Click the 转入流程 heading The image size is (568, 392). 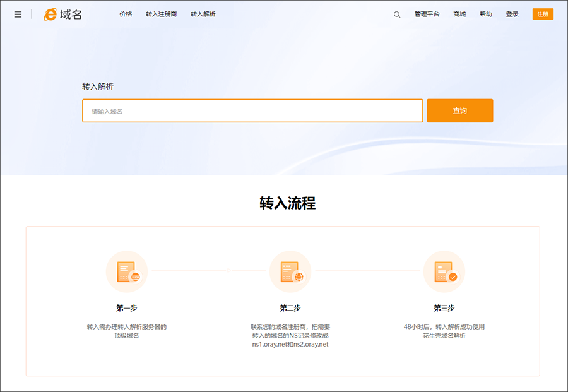coord(288,203)
